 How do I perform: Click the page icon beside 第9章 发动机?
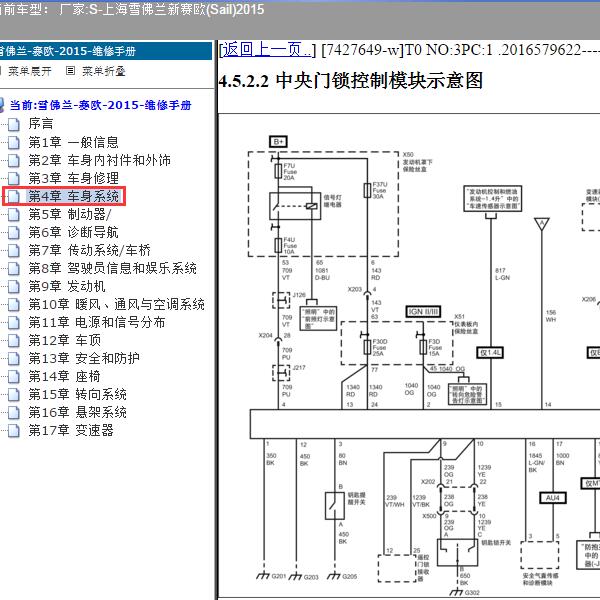click(x=14, y=286)
